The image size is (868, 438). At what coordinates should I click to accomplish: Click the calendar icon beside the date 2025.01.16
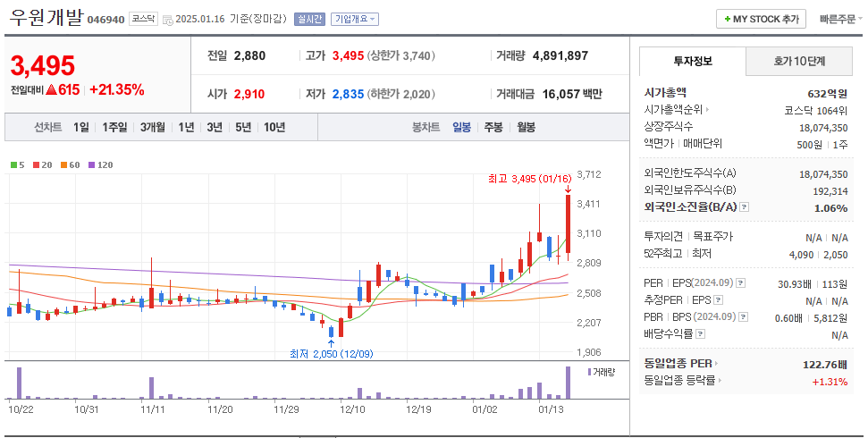pyautogui.click(x=168, y=21)
